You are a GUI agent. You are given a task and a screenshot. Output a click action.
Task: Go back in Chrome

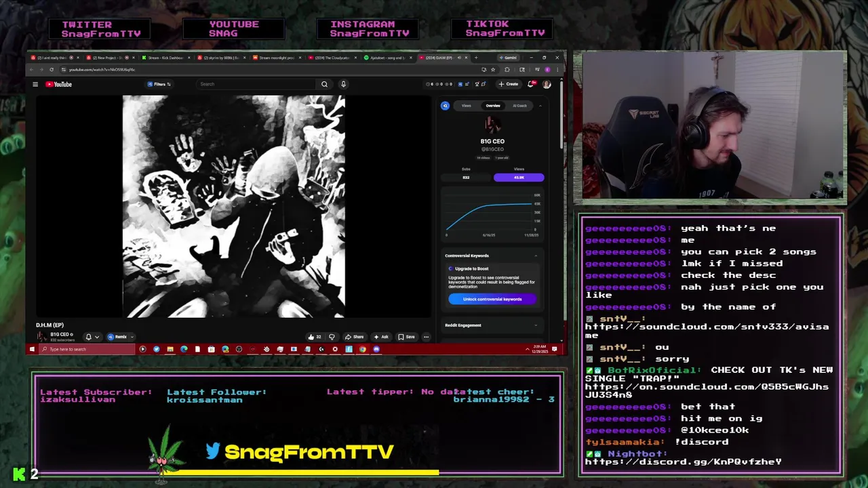(32, 69)
